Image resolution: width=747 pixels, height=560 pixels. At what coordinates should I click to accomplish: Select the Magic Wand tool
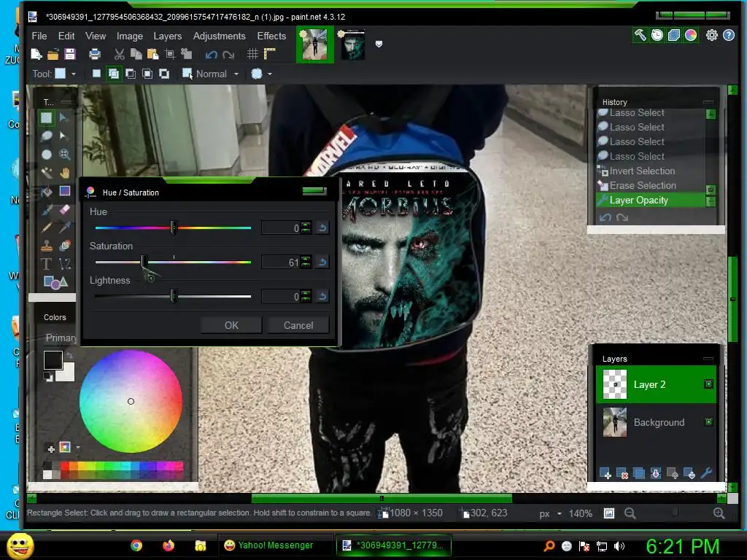46,172
